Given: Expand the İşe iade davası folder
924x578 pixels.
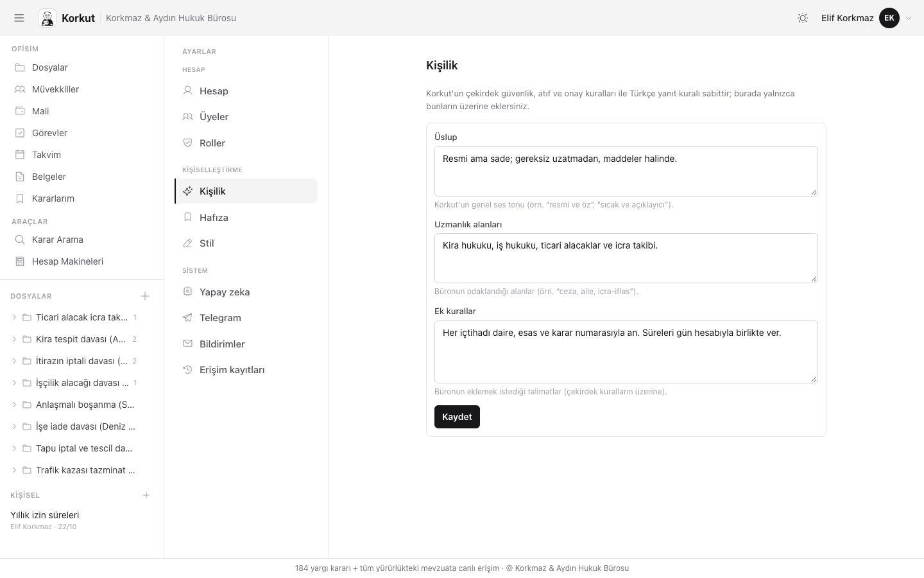Looking at the screenshot, I should click(14, 426).
